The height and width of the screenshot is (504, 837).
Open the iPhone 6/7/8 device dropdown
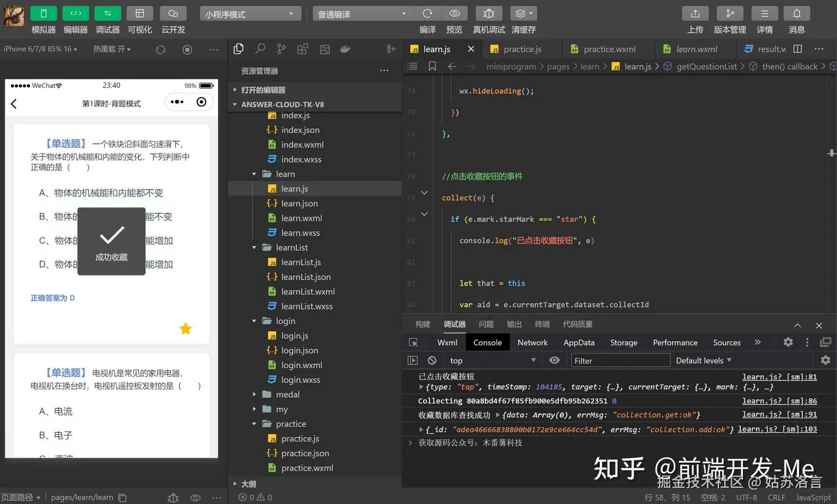click(41, 49)
